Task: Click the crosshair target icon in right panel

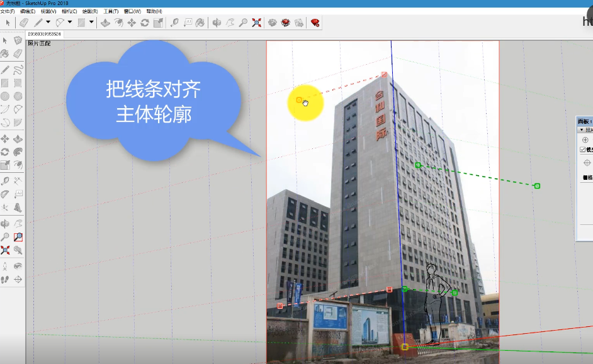Action: [x=587, y=163]
